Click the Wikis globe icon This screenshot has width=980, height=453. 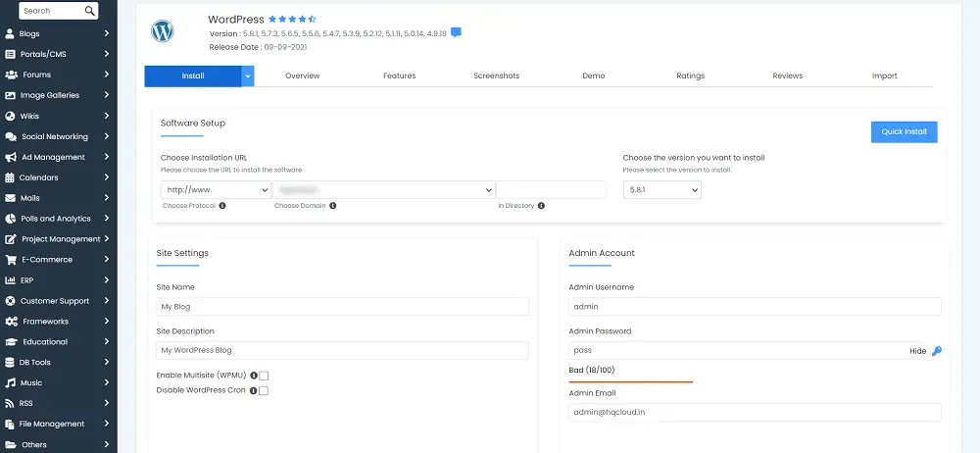click(10, 116)
